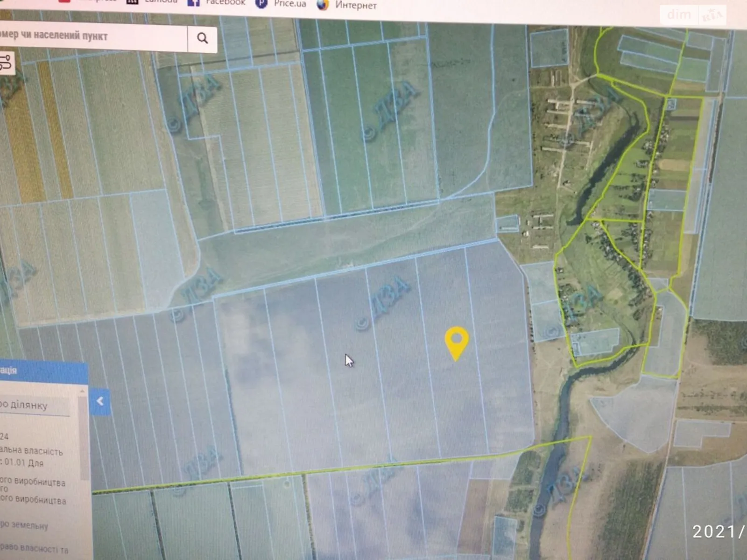Screen dimensions: 747x560
Task: Open the Lamoda bookmark
Action: pos(153,1)
